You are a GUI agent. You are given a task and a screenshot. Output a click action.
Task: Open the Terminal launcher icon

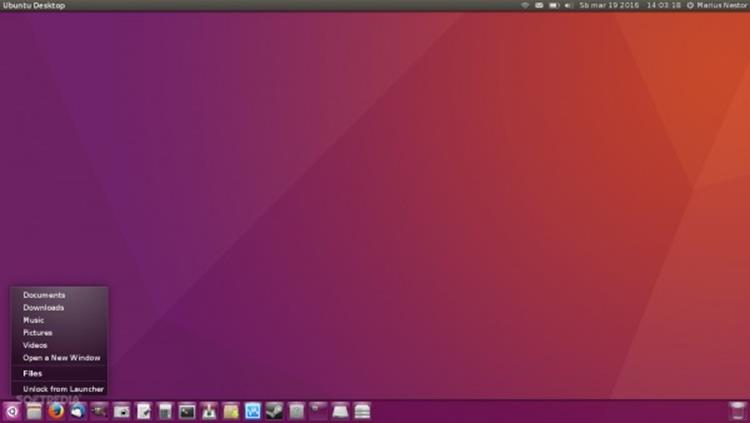coord(187,411)
